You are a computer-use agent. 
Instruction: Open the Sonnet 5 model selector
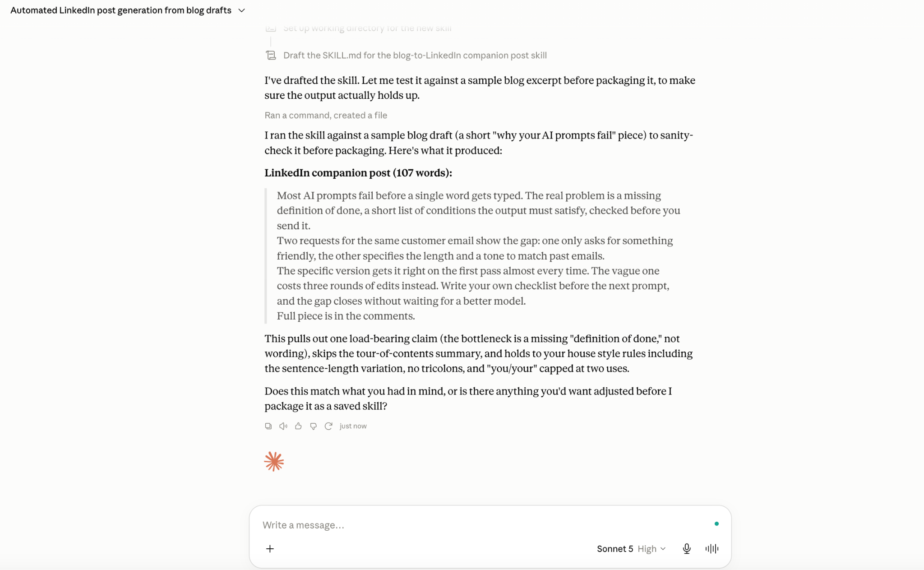click(615, 548)
